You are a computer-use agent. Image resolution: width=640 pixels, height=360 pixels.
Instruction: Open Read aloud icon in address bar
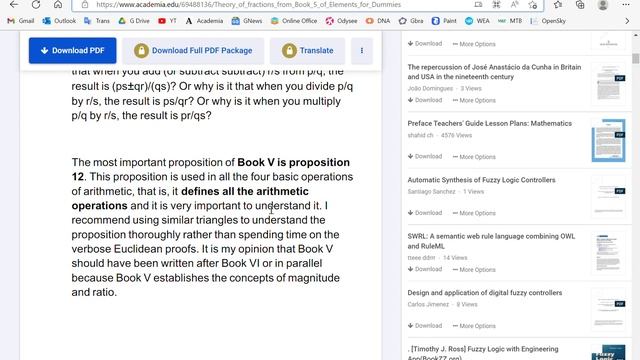[514, 4]
